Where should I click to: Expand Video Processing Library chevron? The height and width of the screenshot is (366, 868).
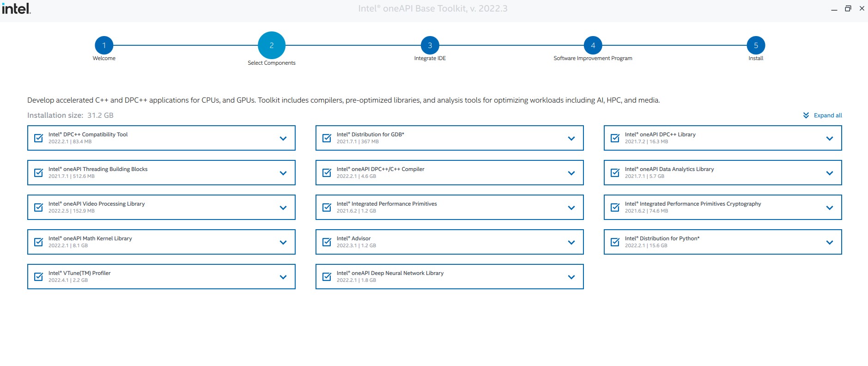pos(283,208)
